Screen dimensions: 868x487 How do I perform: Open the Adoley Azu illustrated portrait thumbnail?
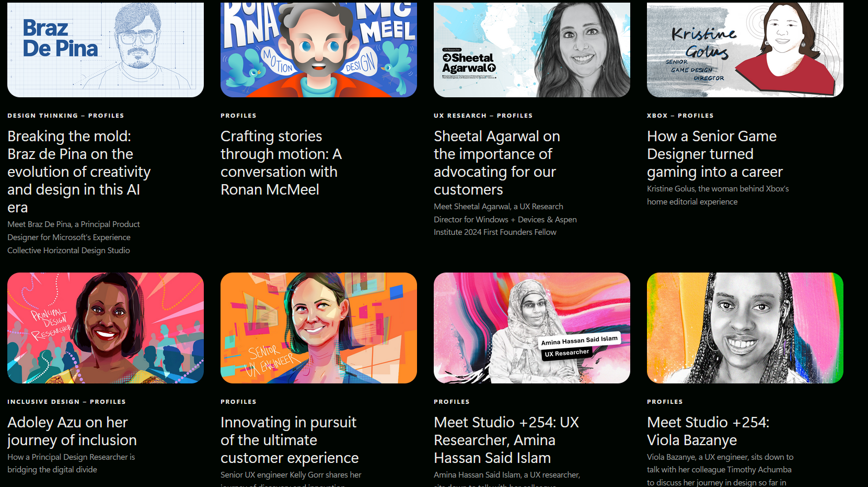(106, 328)
